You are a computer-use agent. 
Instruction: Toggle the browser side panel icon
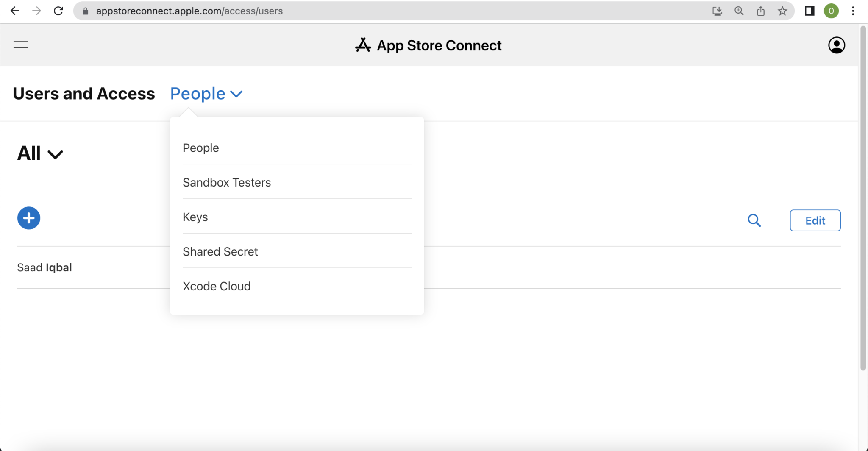click(x=810, y=11)
